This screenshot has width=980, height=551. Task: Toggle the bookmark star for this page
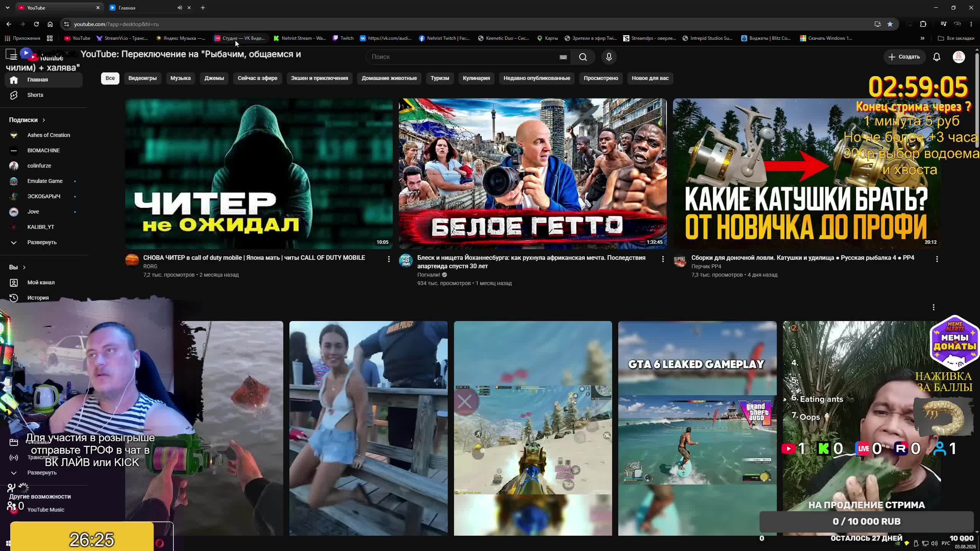pos(890,24)
